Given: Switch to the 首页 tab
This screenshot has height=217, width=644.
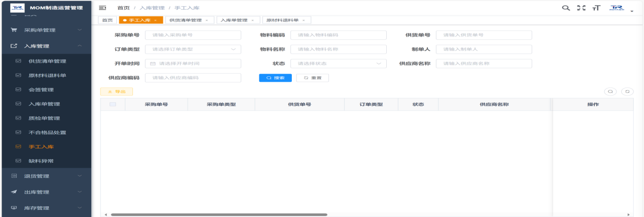Looking at the screenshot, I should pos(107,20).
